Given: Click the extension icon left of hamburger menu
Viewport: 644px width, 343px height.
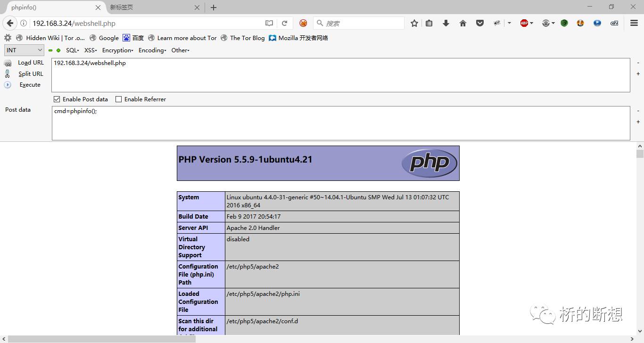Looking at the screenshot, I should pyautogui.click(x=614, y=23).
